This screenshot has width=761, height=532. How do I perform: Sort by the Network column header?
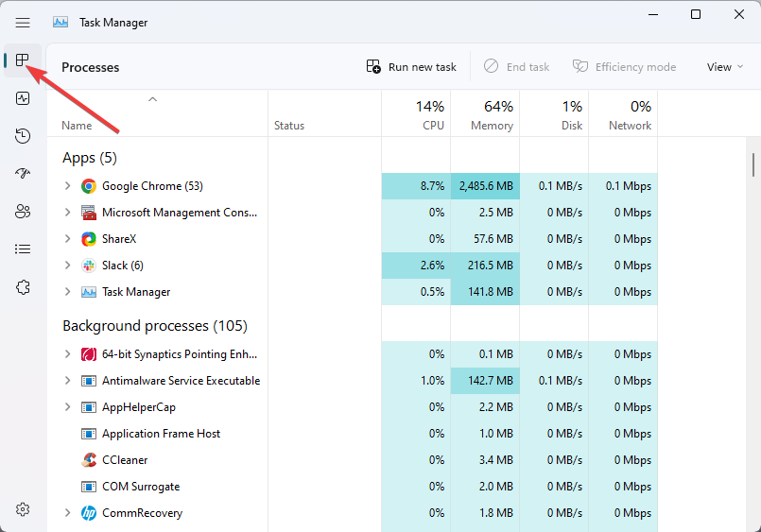(623, 113)
